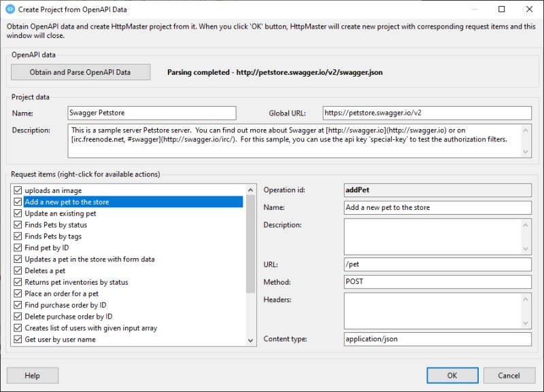Uncheck the 'uploads an image' checkbox
Viewport: 544px width, 392px height.
click(x=18, y=190)
